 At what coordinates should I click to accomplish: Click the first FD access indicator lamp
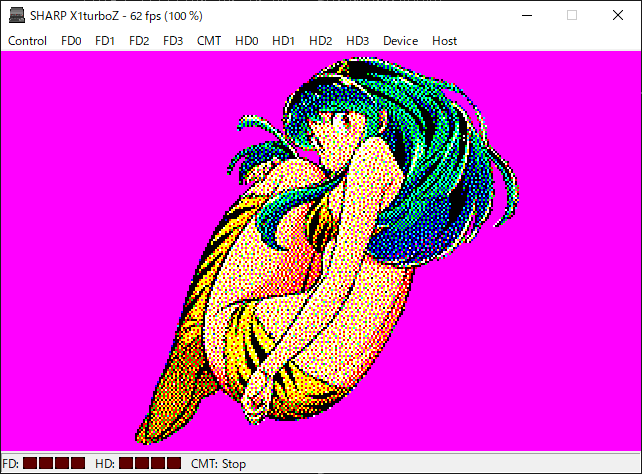pos(30,463)
